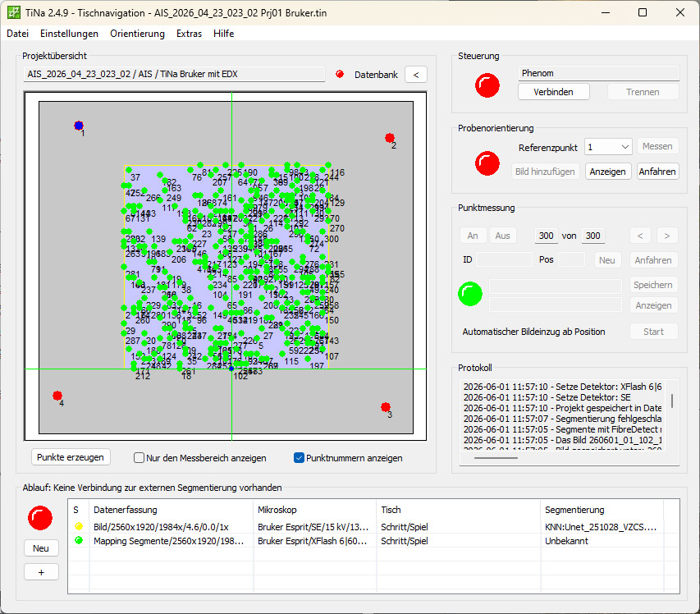Collapse project overview with the < button

415,75
